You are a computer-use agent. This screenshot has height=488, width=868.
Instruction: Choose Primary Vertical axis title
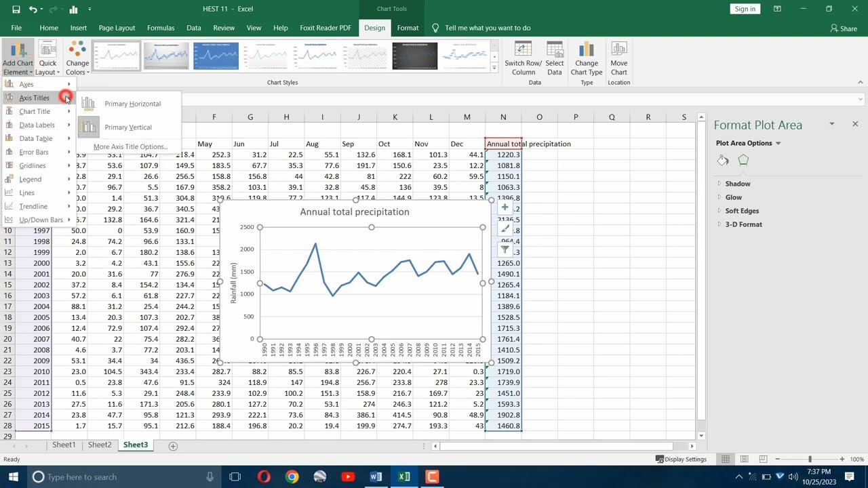(x=129, y=127)
